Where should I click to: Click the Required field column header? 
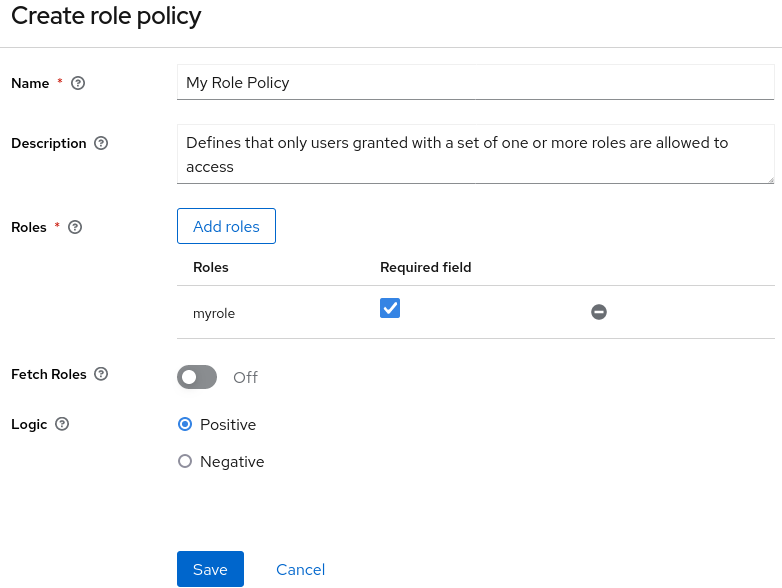[425, 267]
